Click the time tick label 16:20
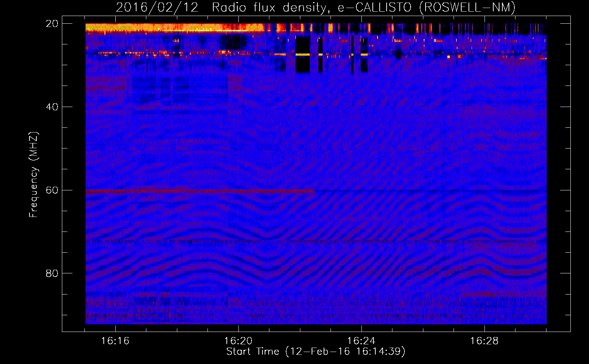This screenshot has width=589, height=364. click(238, 341)
